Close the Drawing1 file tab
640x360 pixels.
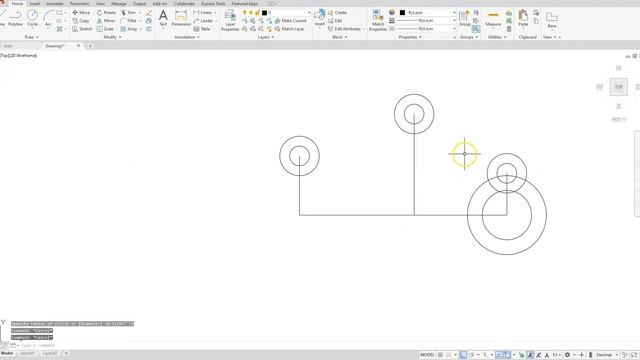tap(78, 46)
